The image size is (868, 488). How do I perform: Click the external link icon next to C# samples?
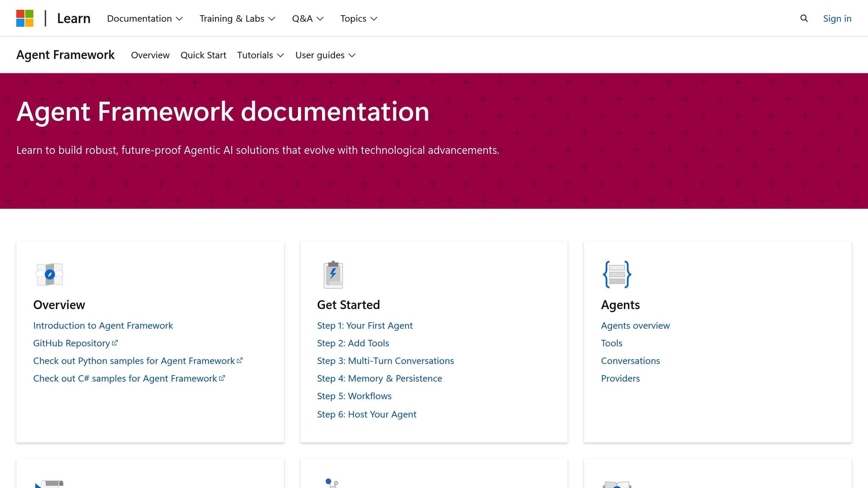223,377
